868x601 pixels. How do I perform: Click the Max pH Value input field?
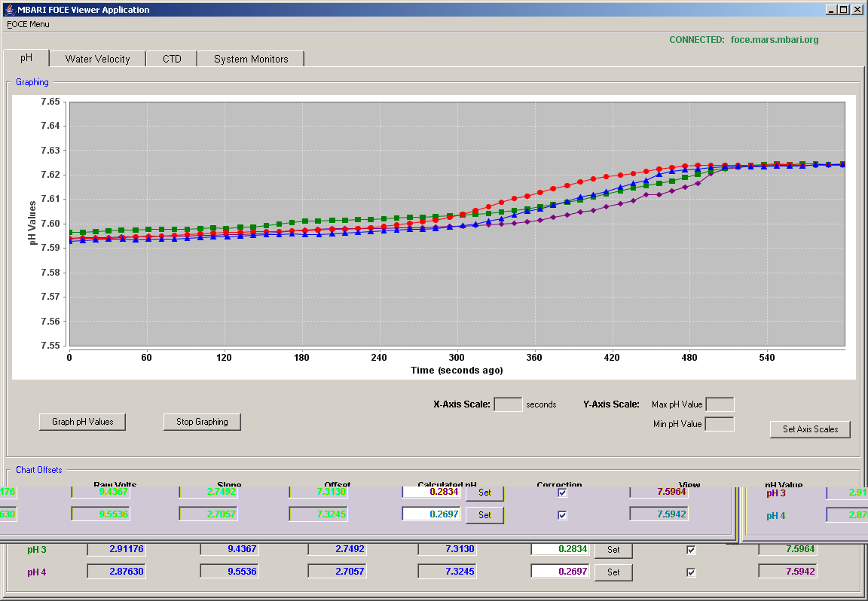(x=720, y=404)
